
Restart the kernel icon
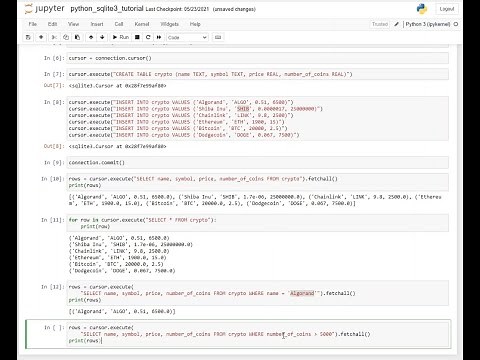[x=148, y=37]
